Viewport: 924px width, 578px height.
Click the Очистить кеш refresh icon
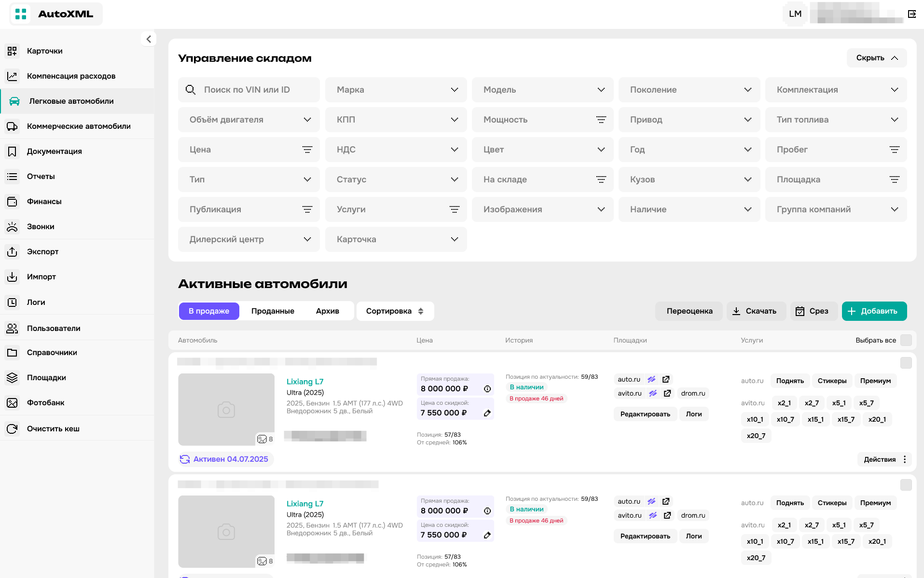(x=12, y=428)
